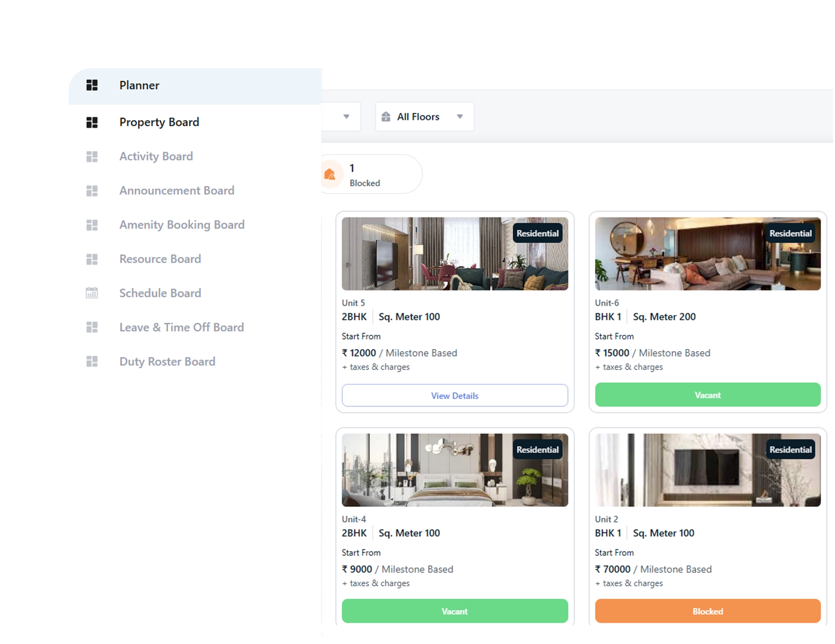Select the Activity Board icon
Image resolution: width=835 pixels, height=644 pixels.
pos(92,157)
